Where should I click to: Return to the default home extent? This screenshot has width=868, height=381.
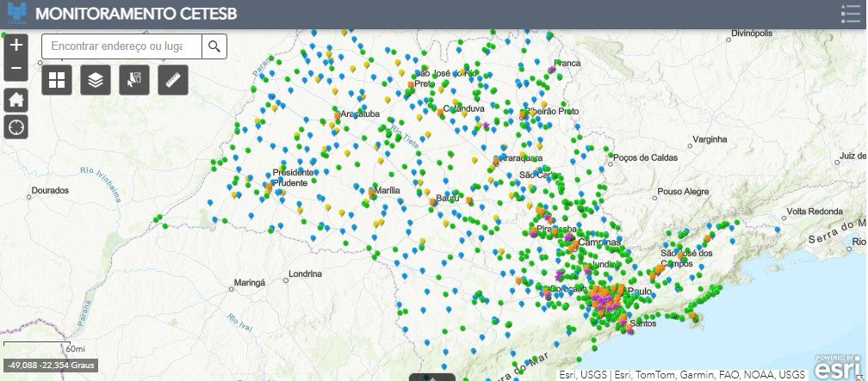coord(16,99)
